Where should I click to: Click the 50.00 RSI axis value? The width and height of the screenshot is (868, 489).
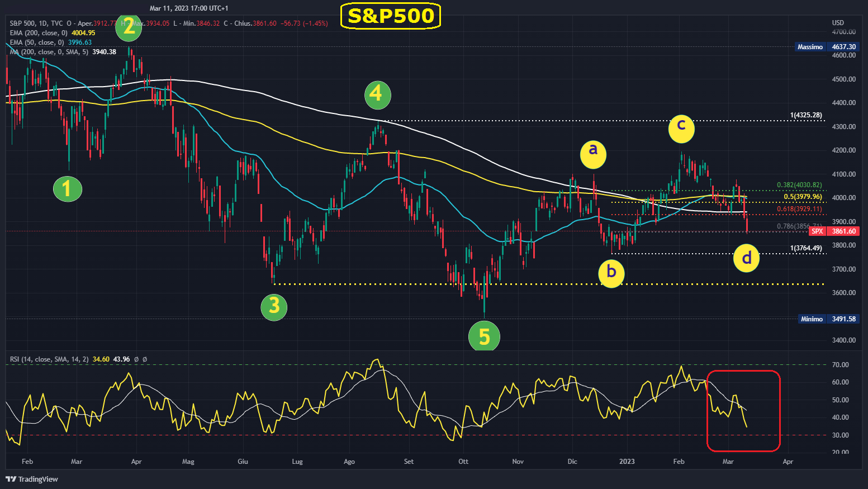coord(841,400)
